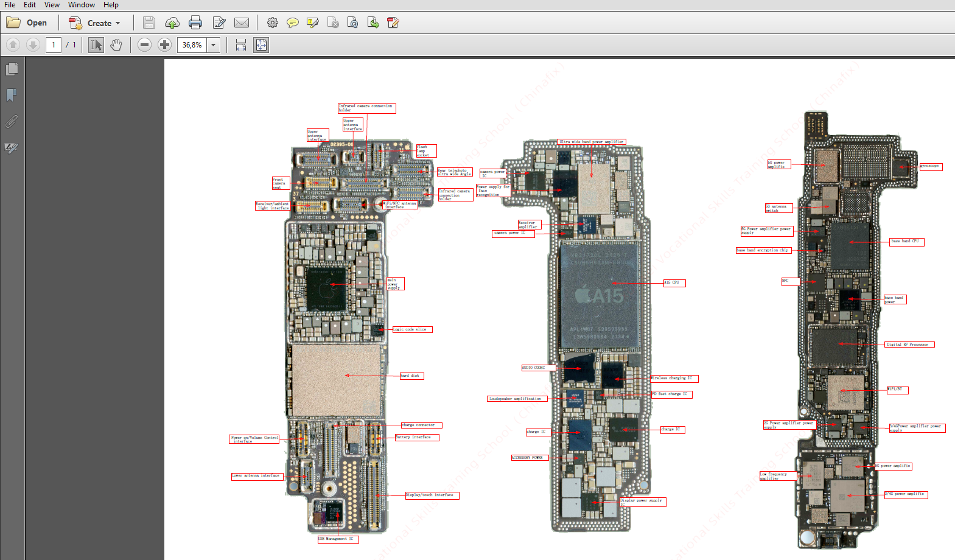
Task: Expand the zoom percentage dropdown
Action: (x=214, y=45)
